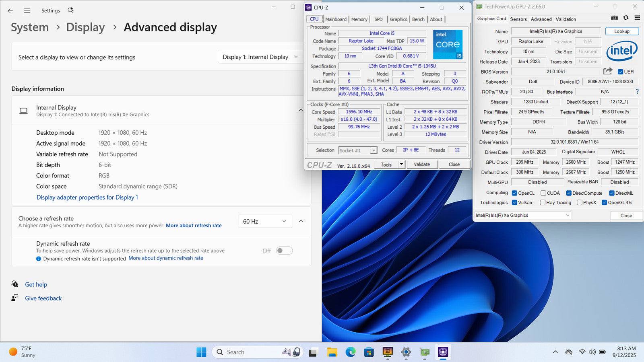This screenshot has width=644, height=362.
Task: Click the GPU-Z screenshot camera icon
Action: [614, 18]
